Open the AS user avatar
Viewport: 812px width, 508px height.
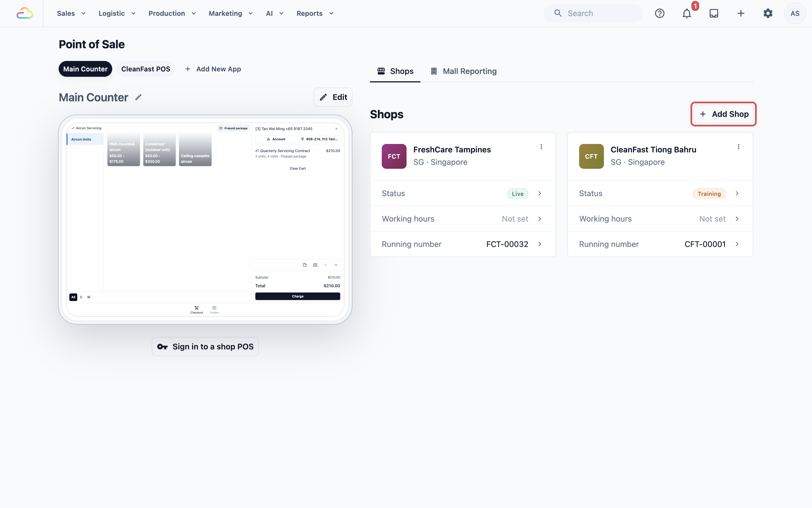tap(795, 14)
